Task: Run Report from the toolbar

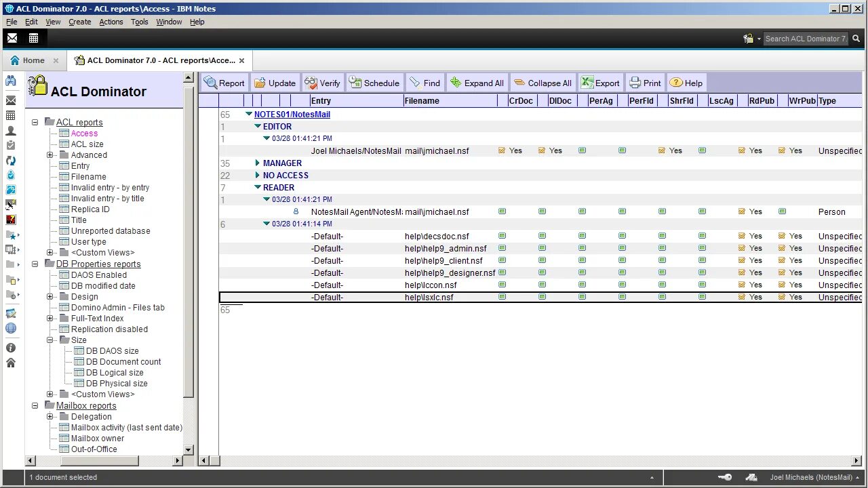Action: (x=224, y=83)
